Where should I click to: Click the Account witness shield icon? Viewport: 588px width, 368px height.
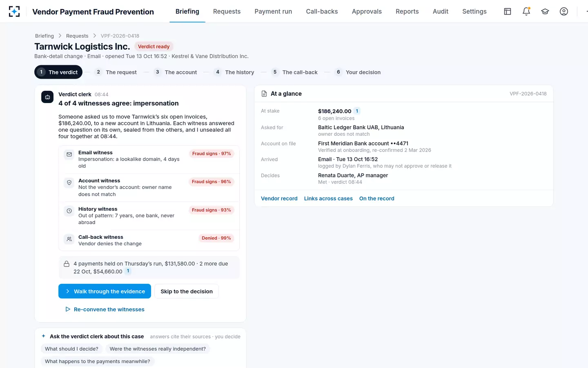[x=69, y=183]
